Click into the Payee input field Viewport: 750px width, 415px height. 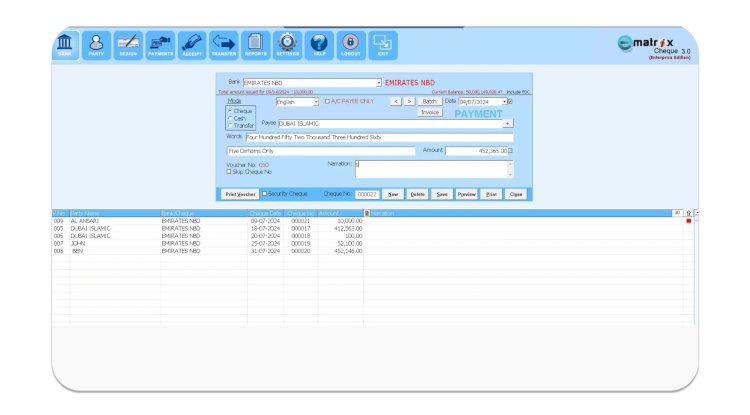coord(390,123)
